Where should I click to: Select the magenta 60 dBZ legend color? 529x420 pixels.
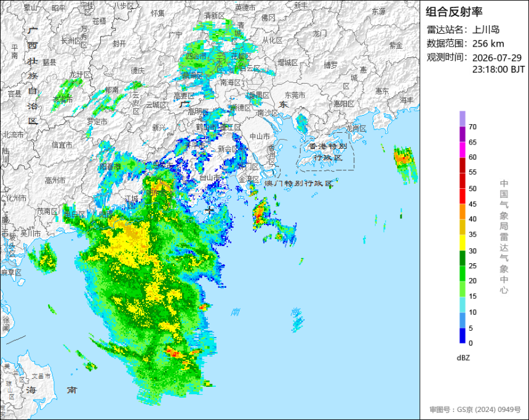point(462,149)
